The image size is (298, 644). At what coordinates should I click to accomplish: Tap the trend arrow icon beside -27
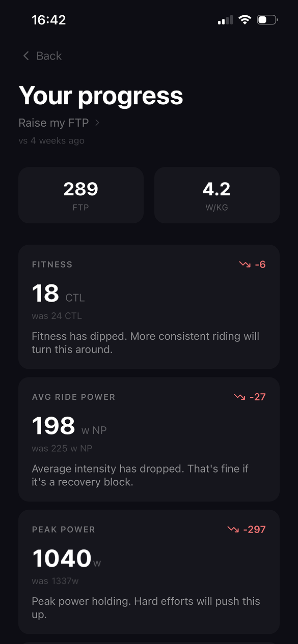point(240,396)
